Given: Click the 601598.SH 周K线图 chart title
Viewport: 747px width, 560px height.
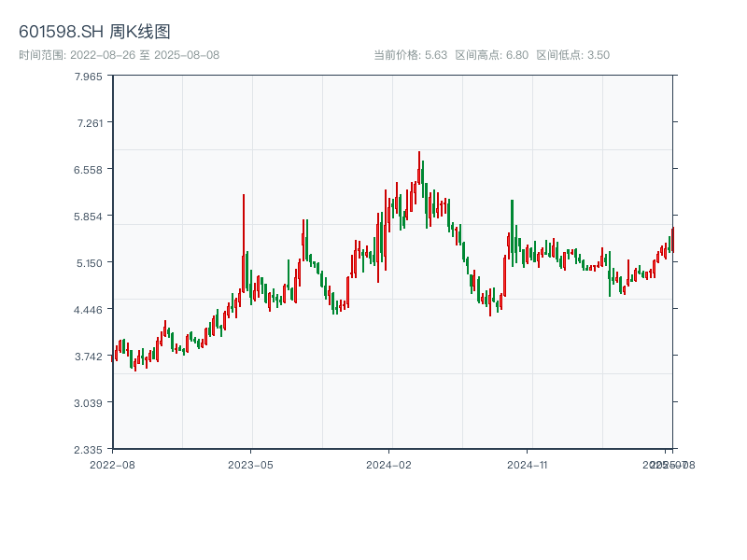Looking at the screenshot, I should coord(94,33).
